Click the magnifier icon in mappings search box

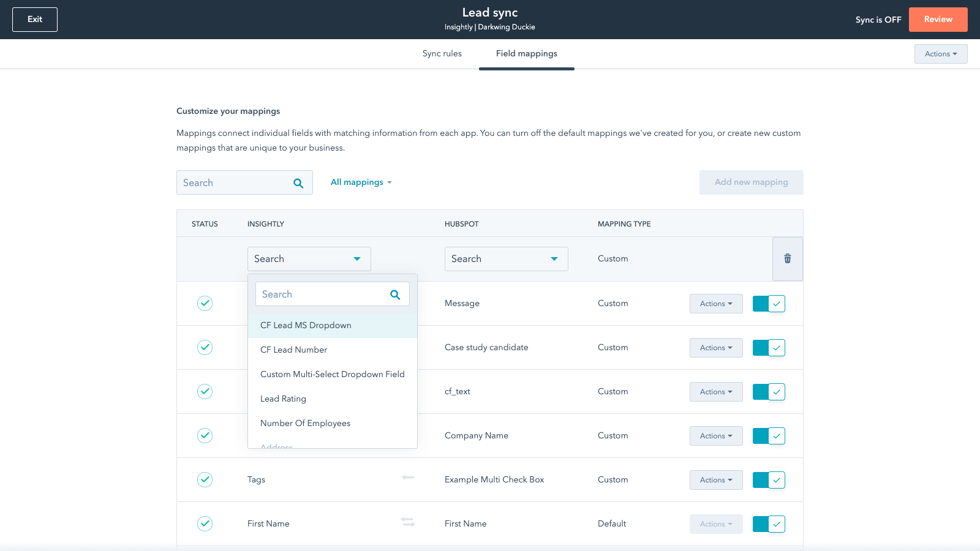298,183
